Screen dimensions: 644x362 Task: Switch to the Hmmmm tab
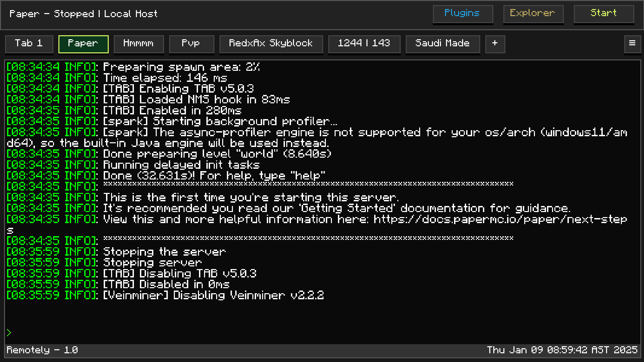(139, 44)
